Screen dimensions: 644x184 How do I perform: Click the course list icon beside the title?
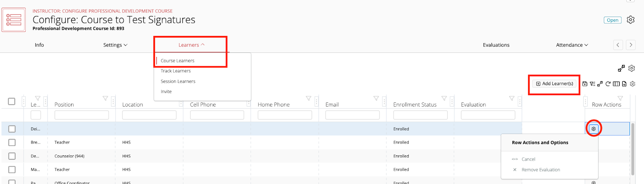pos(14,20)
